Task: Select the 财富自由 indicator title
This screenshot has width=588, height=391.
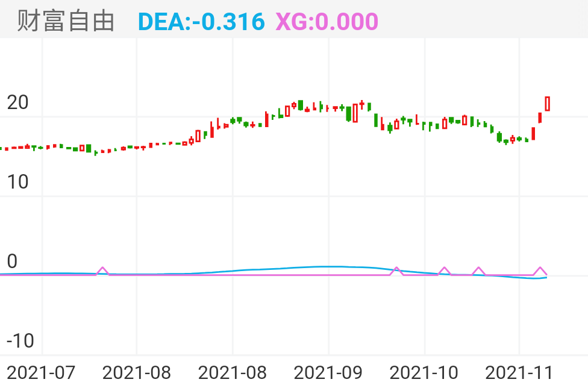Action: click(x=66, y=20)
